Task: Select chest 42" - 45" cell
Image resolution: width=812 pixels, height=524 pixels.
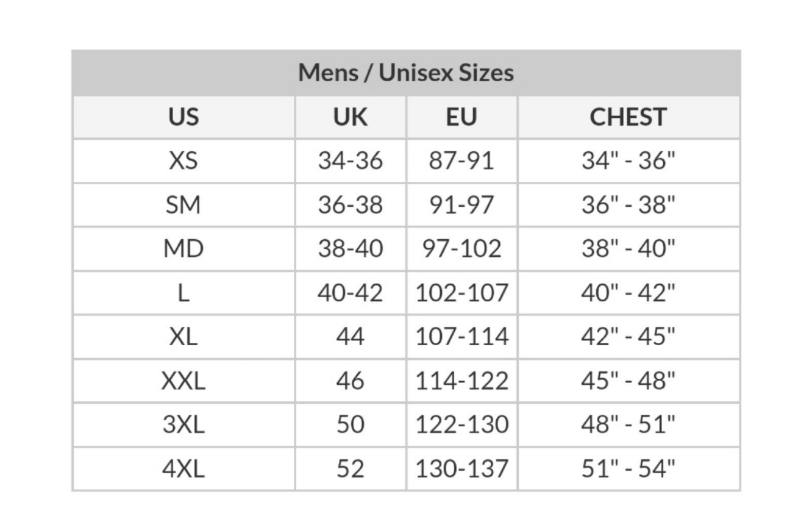Action: (628, 337)
